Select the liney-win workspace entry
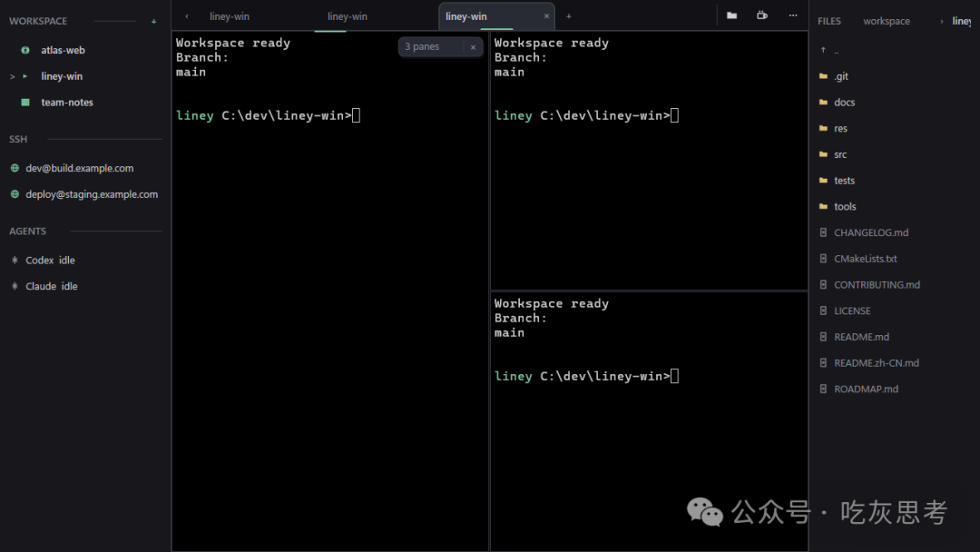 (62, 76)
